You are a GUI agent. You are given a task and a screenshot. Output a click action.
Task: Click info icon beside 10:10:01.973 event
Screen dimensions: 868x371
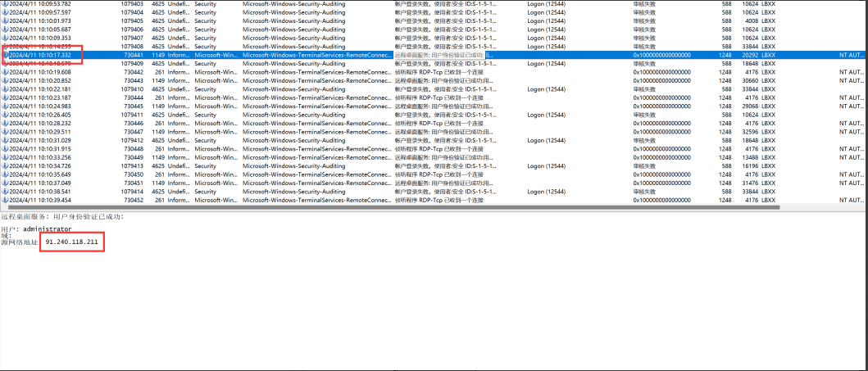tap(5, 21)
